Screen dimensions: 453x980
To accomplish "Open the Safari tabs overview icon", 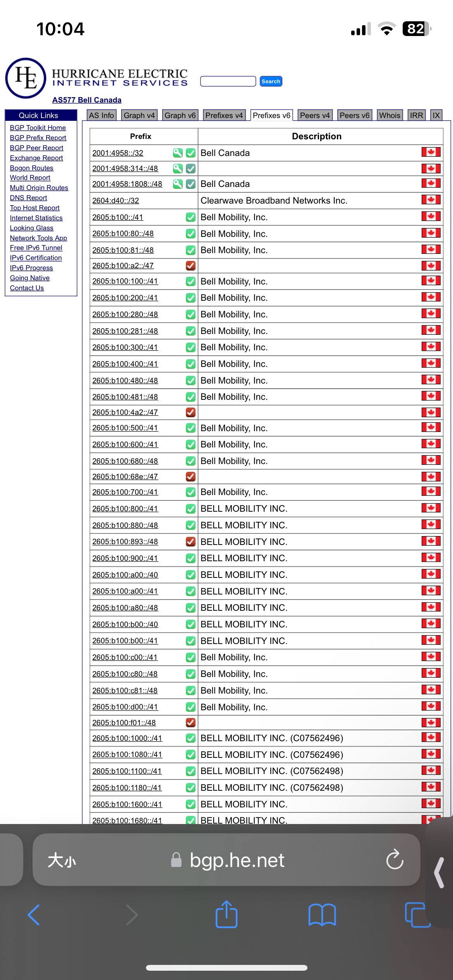I will tap(417, 915).
